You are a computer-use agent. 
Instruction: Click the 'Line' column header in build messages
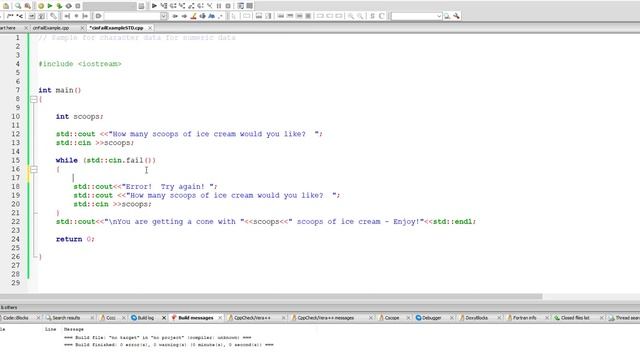[x=51, y=329]
